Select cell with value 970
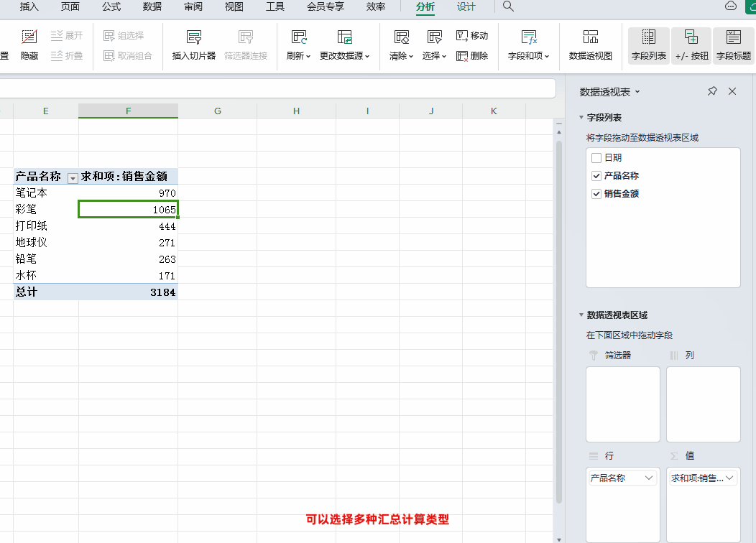This screenshot has height=543, width=756. tap(128, 192)
